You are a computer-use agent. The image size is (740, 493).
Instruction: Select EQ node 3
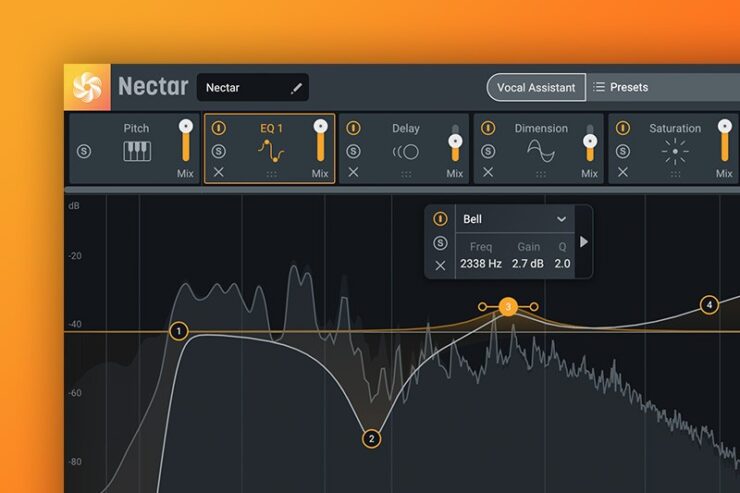pyautogui.click(x=508, y=307)
